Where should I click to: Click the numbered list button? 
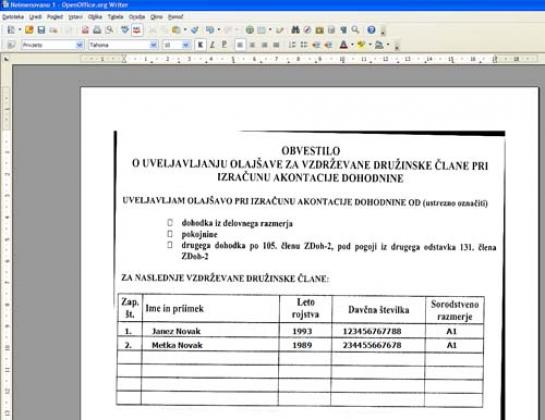292,45
